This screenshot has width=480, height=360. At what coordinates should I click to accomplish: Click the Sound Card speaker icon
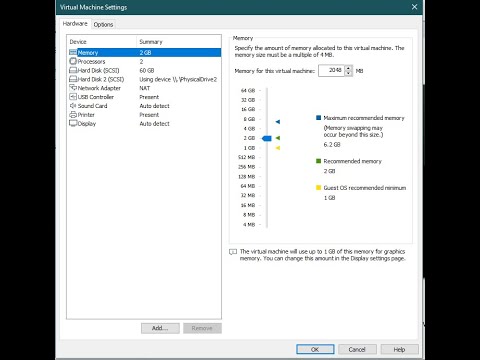coord(73,106)
